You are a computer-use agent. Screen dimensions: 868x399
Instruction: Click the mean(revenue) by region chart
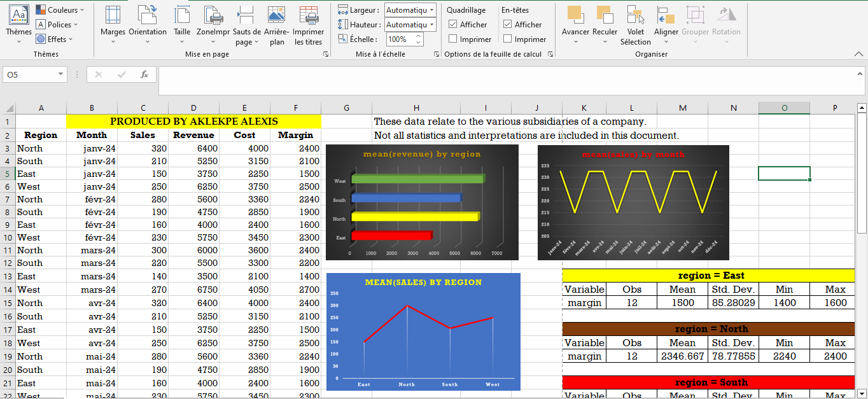(x=422, y=202)
